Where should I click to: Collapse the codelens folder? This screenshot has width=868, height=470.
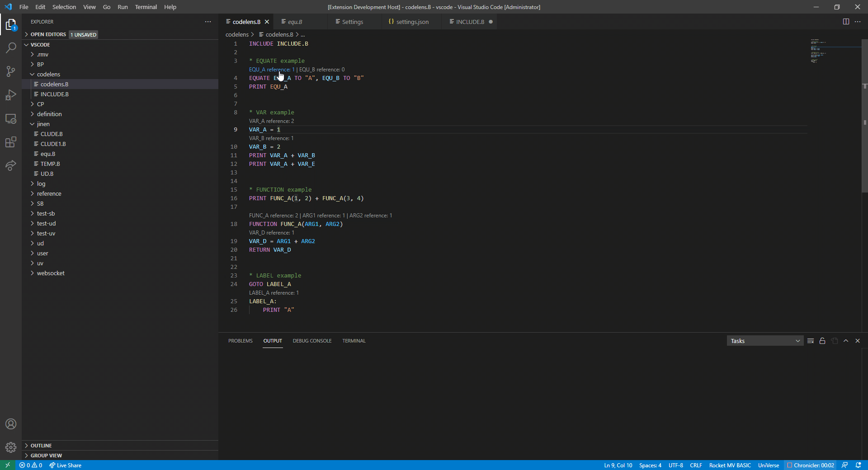(x=49, y=74)
